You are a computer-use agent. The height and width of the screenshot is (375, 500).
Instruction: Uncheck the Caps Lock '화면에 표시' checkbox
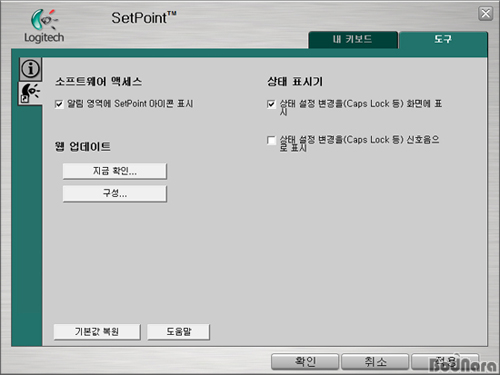pos(271,104)
